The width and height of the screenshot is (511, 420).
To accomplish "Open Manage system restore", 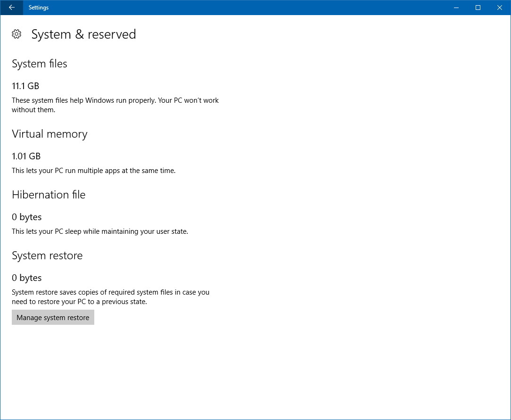I will coord(53,317).
